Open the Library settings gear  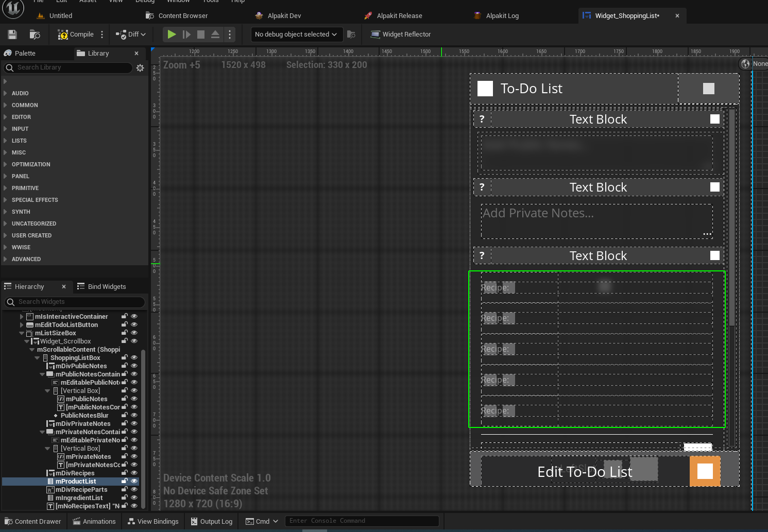[140, 67]
